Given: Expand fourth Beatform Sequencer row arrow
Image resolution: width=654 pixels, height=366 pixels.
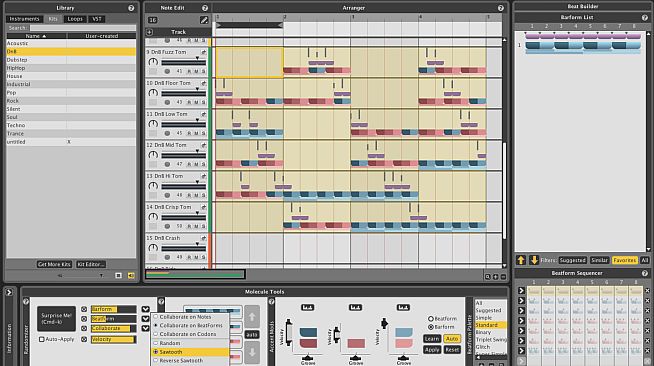Looking at the screenshot, I should click(521, 321).
